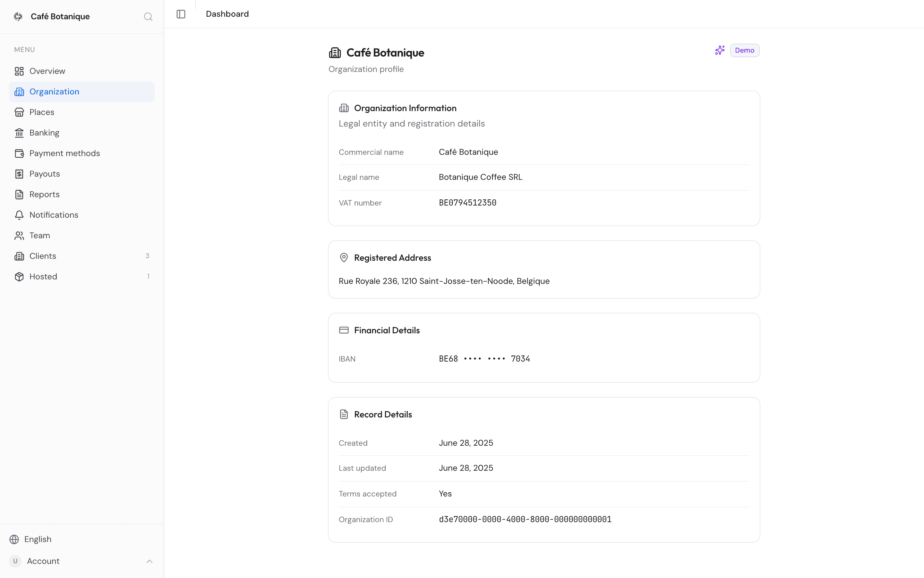Click the Dashboard breadcrumb
924x578 pixels.
pos(227,14)
